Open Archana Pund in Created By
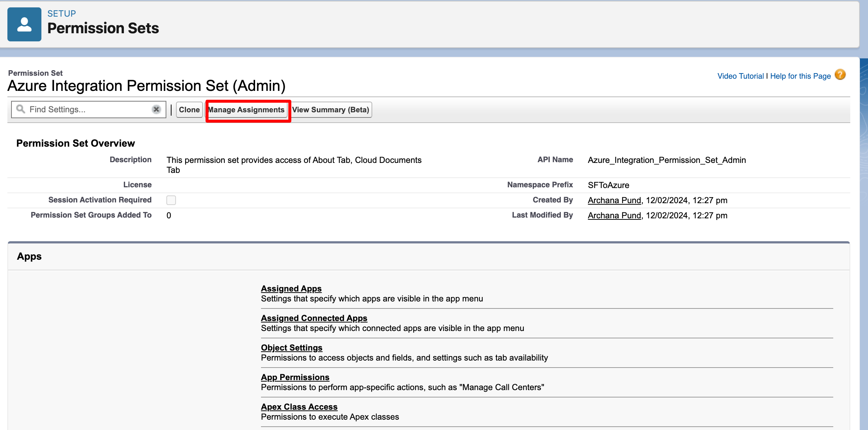Screen dimensions: 868x430 click(x=614, y=200)
